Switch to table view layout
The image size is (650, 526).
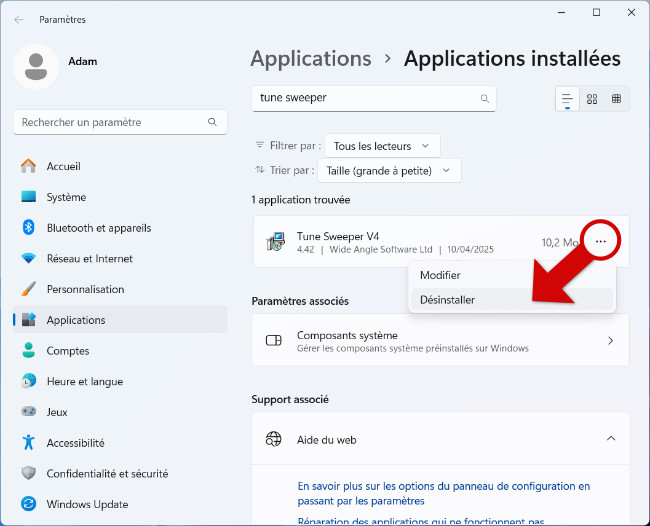coord(616,99)
